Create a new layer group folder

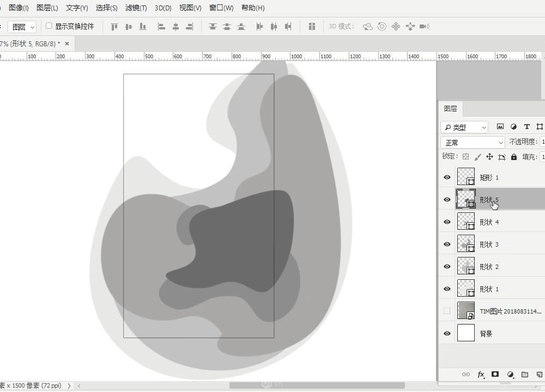(525, 374)
